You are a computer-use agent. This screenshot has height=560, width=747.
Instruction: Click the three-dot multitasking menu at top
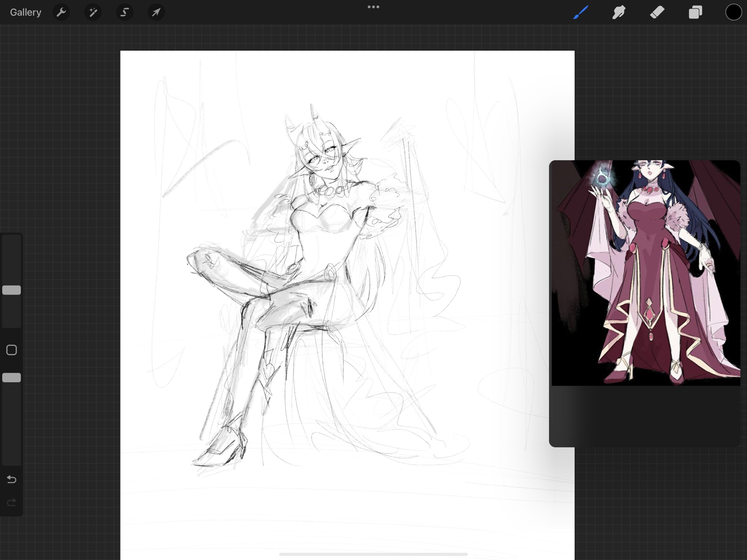point(373,7)
